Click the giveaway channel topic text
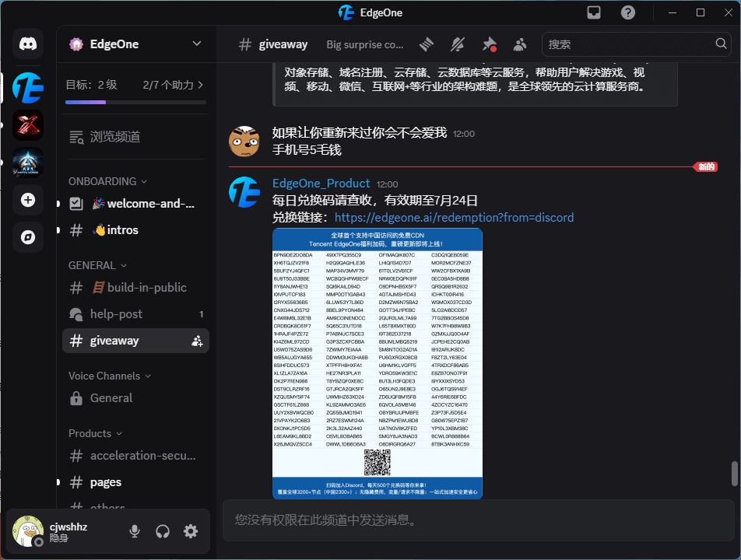Screen dimensions: 741x560 tap(365, 44)
